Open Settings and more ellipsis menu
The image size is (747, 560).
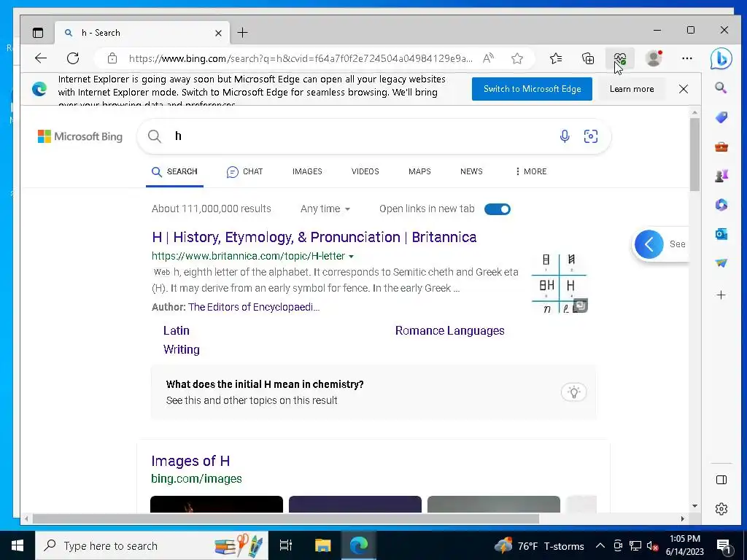click(687, 58)
